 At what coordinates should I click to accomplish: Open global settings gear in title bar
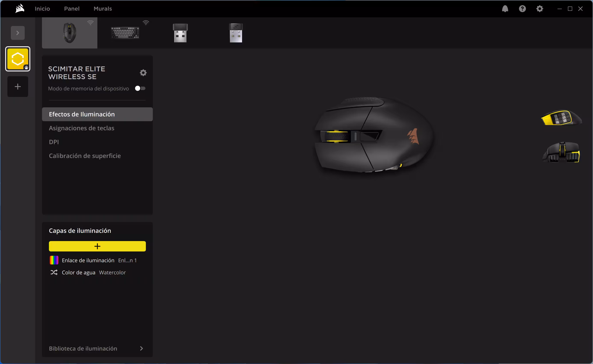[x=540, y=9]
